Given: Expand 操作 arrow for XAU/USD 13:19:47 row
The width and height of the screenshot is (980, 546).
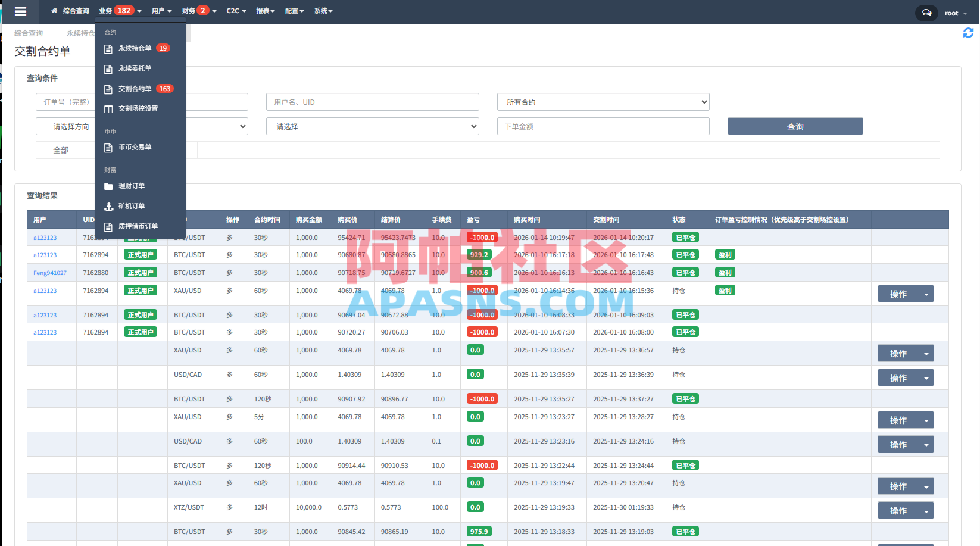Looking at the screenshot, I should (x=926, y=486).
